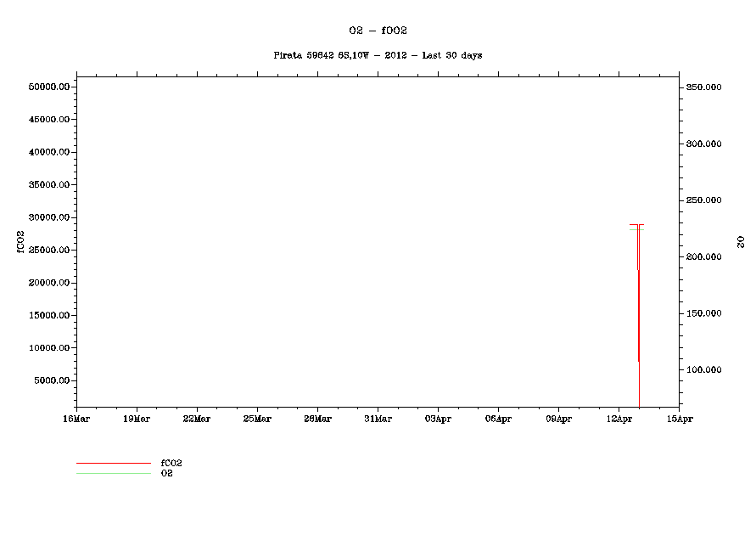
Task: Select the 12Apr date tick label
Action: pyautogui.click(x=619, y=419)
